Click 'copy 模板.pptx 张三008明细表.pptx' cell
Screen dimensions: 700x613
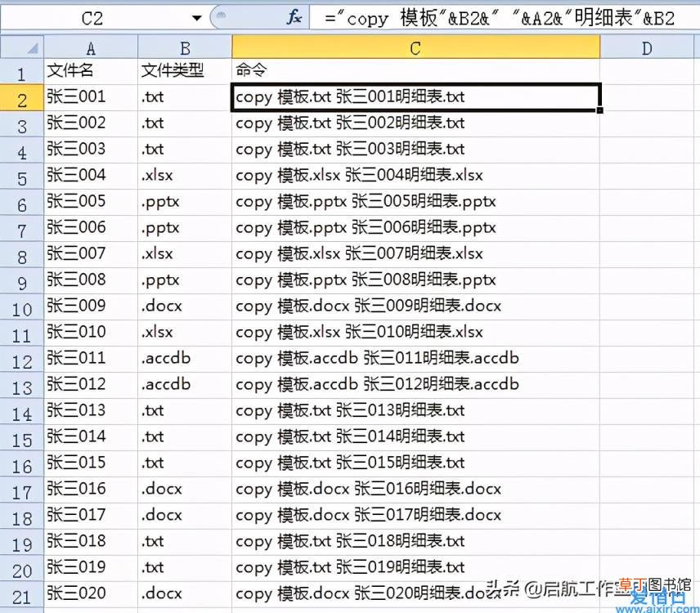pos(415,280)
